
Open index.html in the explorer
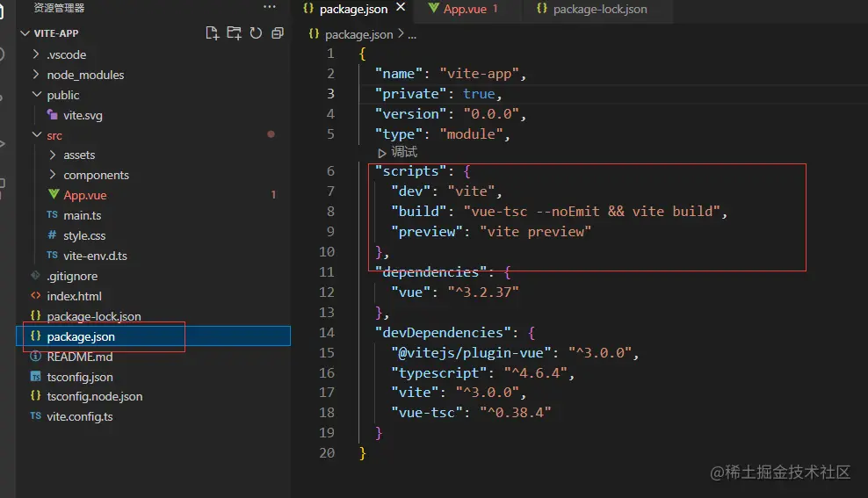pyautogui.click(x=74, y=296)
